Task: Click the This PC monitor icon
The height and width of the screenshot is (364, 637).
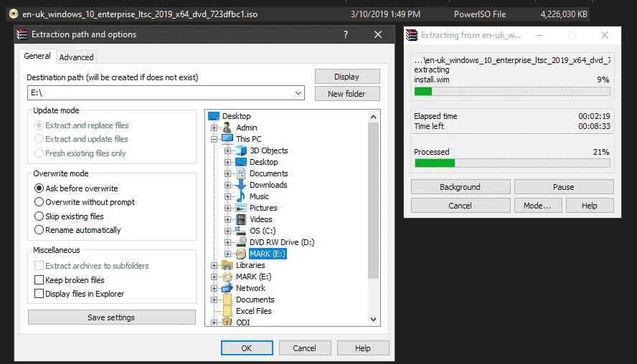Action: point(227,139)
